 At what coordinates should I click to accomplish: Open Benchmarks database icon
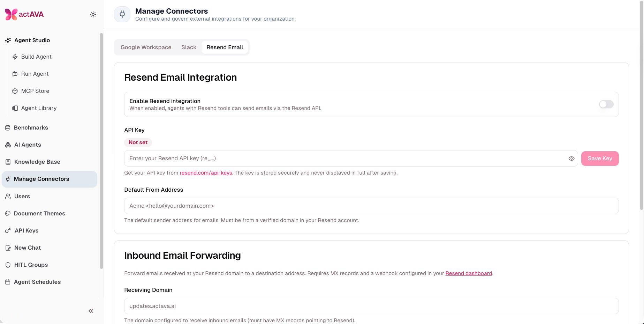8,128
